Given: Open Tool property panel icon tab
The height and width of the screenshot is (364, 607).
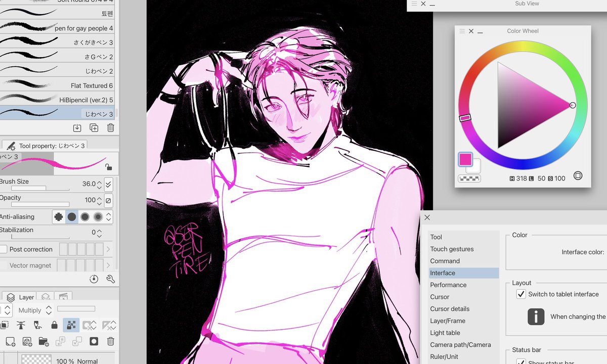Looking at the screenshot, I should (12, 146).
